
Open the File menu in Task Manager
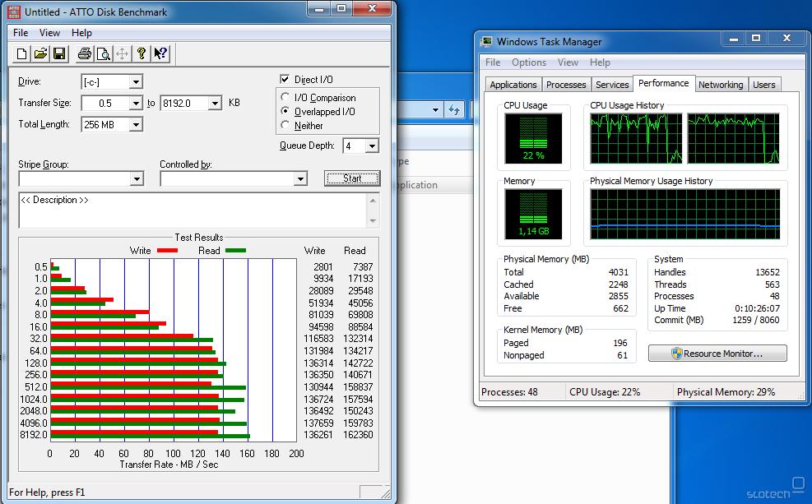(493, 62)
